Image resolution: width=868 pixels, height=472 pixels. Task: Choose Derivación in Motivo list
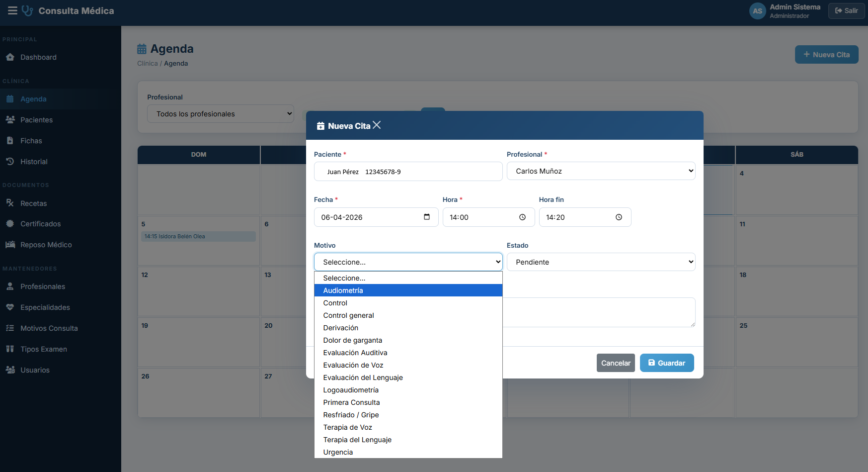point(408,328)
